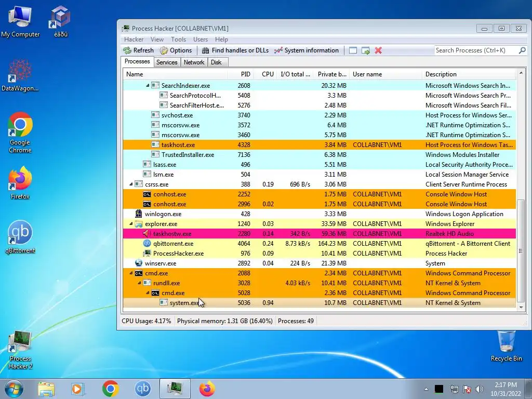This screenshot has height=399, width=532.
Task: Sort by the I/O total column header
Action: 295,74
